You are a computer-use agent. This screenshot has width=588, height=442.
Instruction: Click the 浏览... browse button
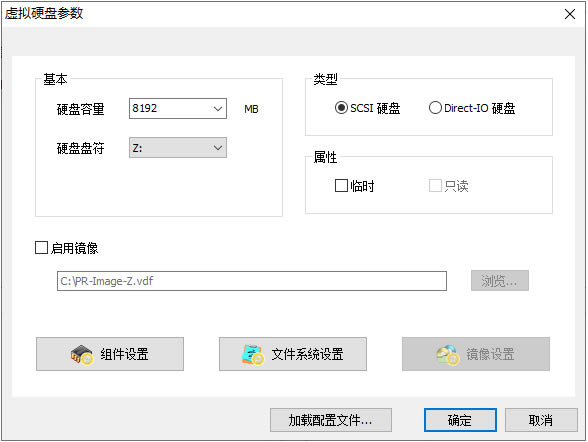[500, 281]
